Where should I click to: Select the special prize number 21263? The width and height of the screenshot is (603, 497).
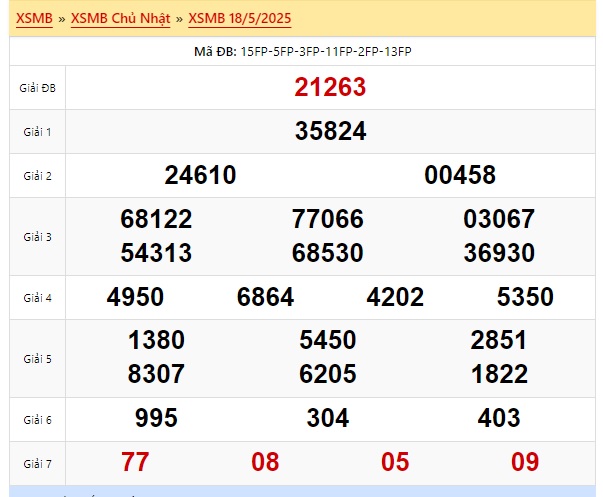pos(330,87)
